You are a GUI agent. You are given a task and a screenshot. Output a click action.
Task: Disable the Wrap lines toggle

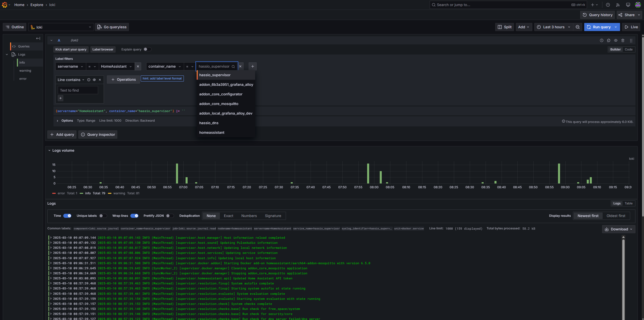(134, 216)
